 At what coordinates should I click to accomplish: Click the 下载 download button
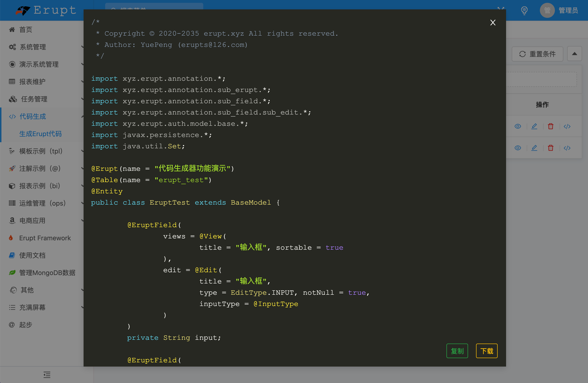[x=486, y=351]
